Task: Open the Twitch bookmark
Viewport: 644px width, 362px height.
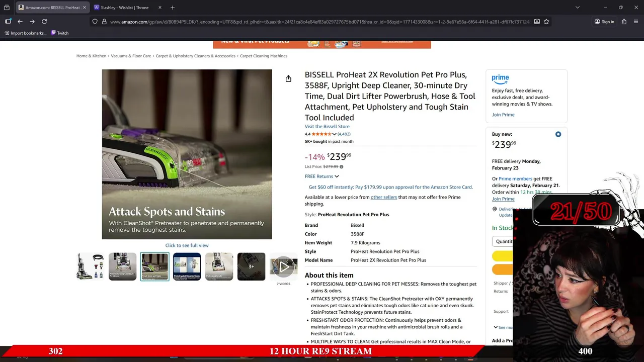Action: (59, 33)
